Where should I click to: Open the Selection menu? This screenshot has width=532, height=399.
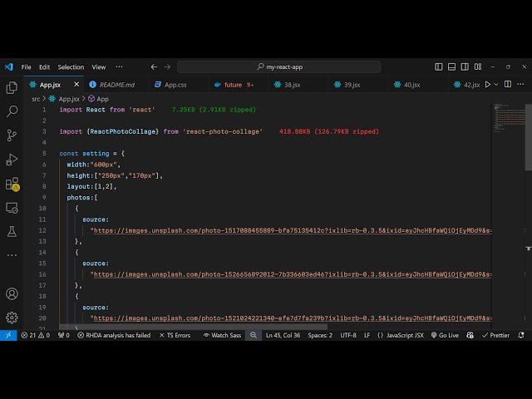(71, 66)
